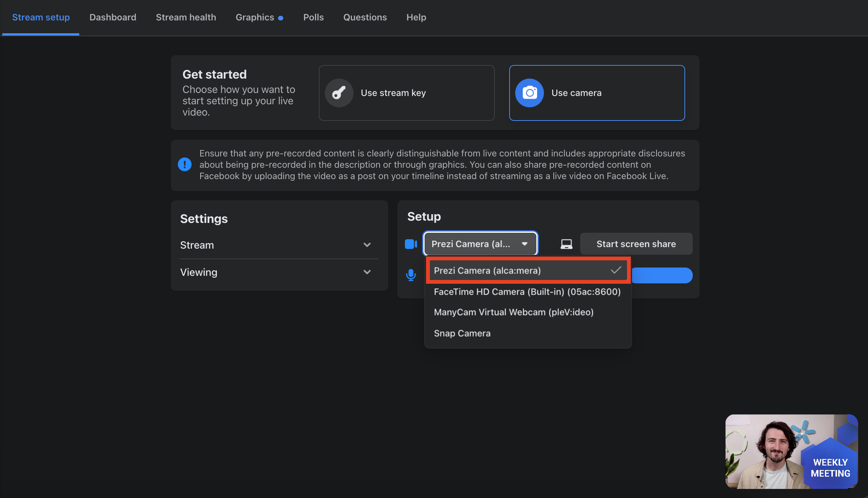
Task: Click the Weekly Meeting camera preview thumbnail
Action: click(791, 452)
